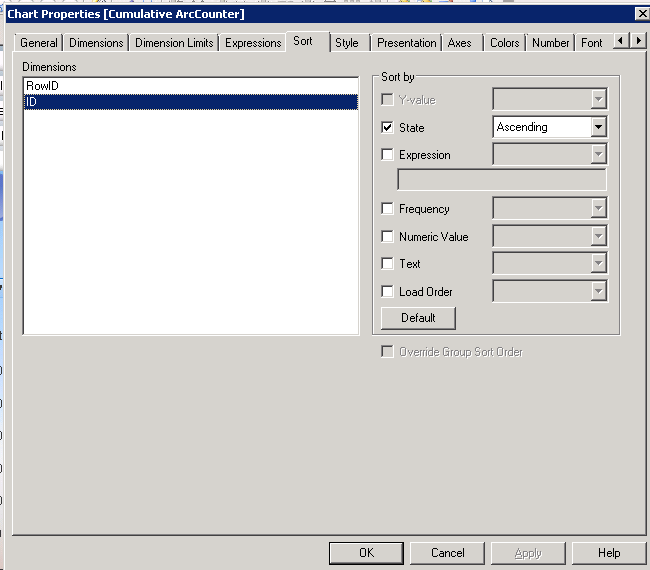
Task: Select ID in the Dimensions list
Action: coord(191,102)
